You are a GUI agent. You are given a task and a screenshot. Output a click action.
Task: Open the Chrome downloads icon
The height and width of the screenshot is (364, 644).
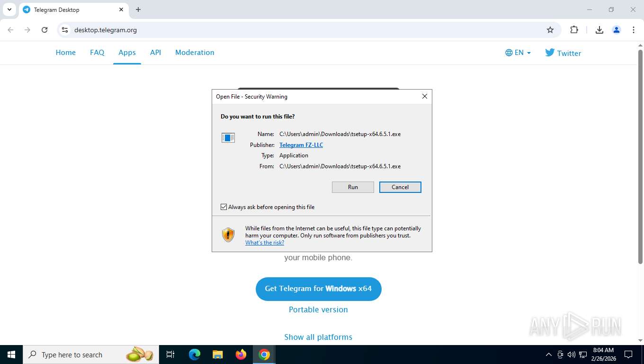click(599, 30)
